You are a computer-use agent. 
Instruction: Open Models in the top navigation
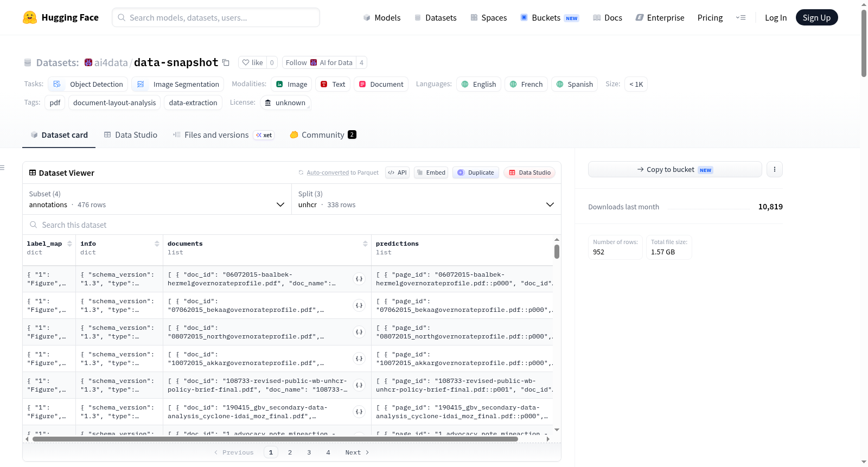pos(382,18)
